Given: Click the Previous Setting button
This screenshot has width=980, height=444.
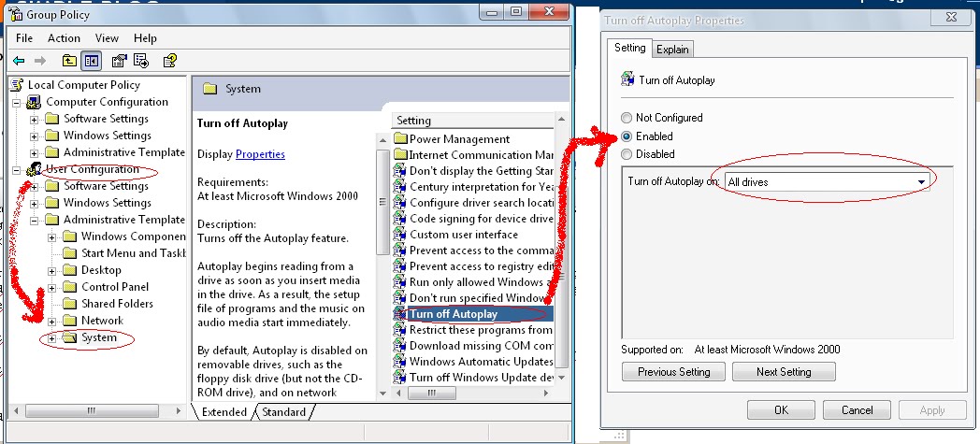Looking at the screenshot, I should pyautogui.click(x=673, y=372).
